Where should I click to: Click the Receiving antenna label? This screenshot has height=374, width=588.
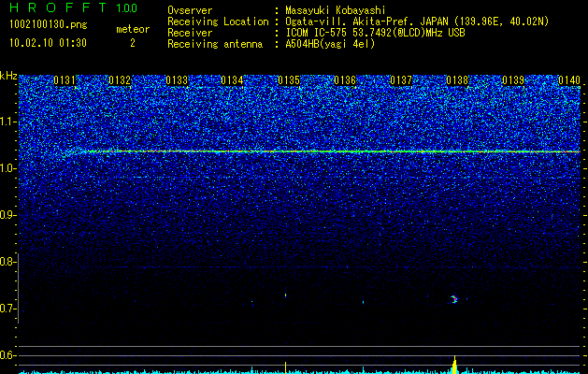pyautogui.click(x=215, y=44)
